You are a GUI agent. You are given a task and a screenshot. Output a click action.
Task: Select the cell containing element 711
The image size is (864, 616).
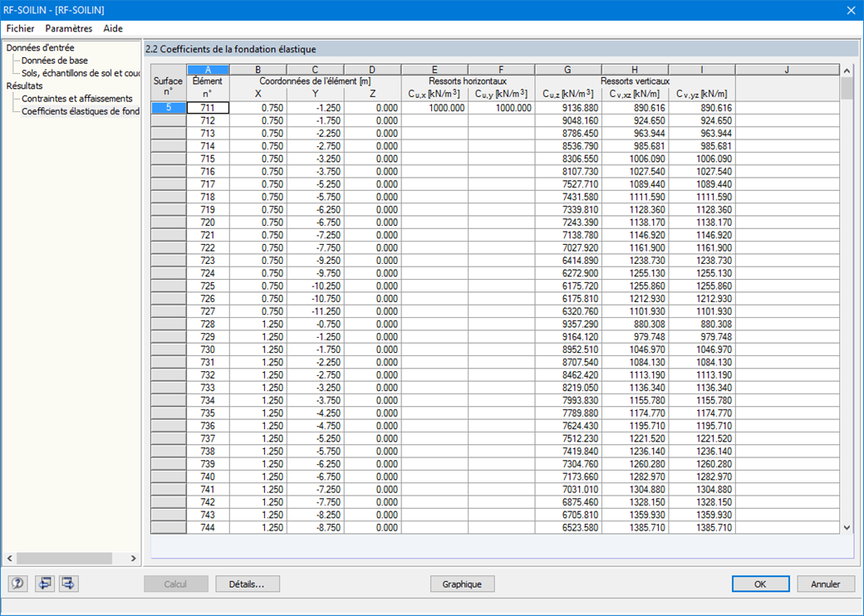pos(208,108)
